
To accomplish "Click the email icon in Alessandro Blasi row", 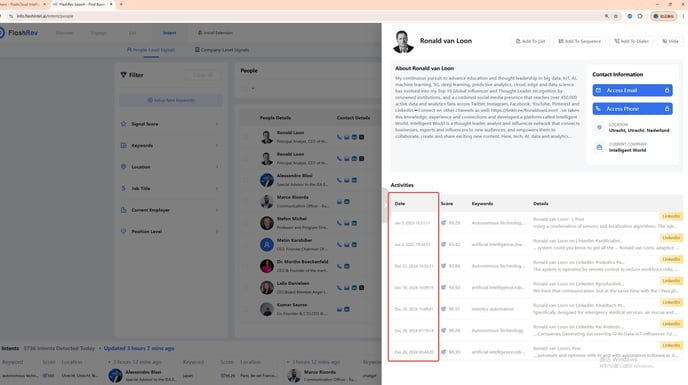I will point(347,180).
